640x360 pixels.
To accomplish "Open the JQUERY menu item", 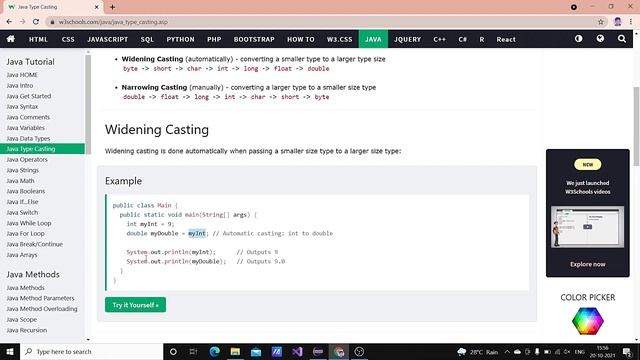I will pyautogui.click(x=407, y=39).
